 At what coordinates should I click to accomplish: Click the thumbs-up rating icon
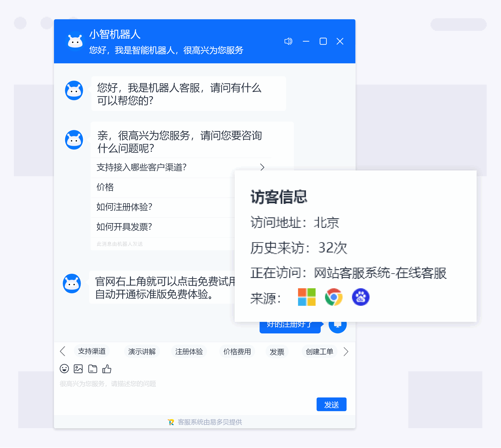(107, 369)
